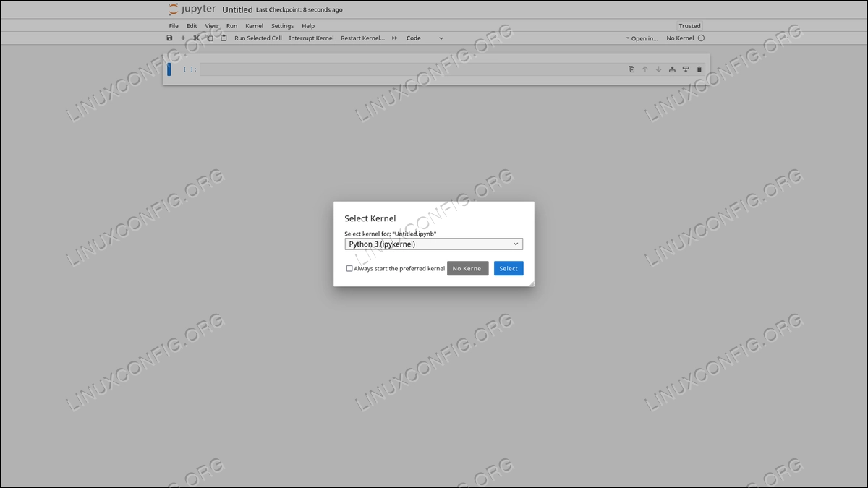Save the notebook with the floppy disk icon
The width and height of the screenshot is (868, 488).
169,38
